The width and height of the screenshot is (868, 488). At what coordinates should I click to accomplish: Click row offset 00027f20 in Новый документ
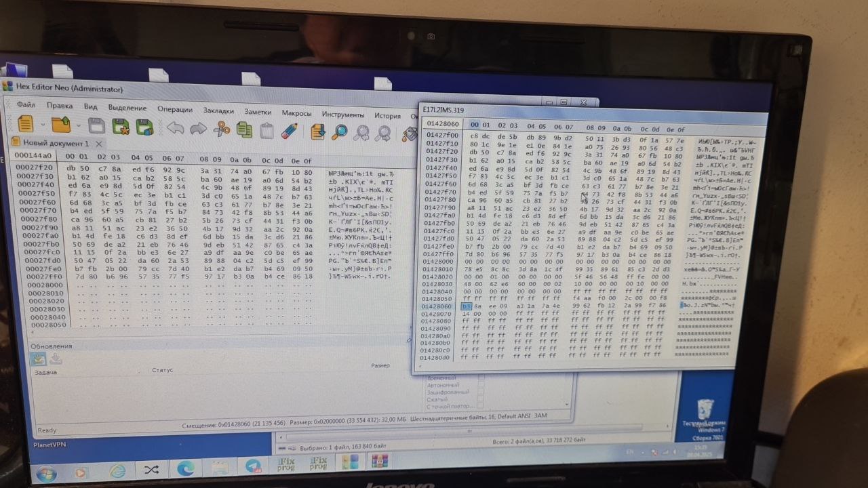click(34, 167)
